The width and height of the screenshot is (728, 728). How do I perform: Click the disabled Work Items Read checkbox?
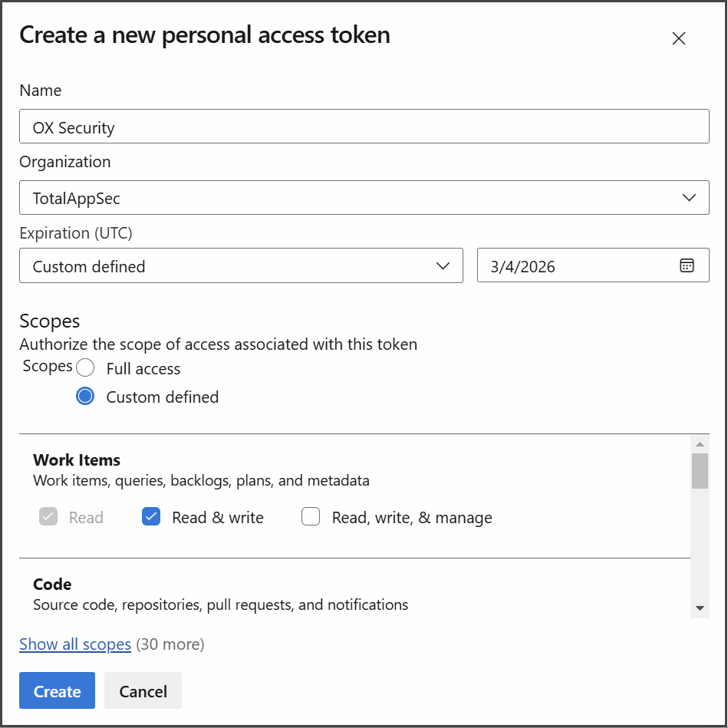tap(48, 517)
